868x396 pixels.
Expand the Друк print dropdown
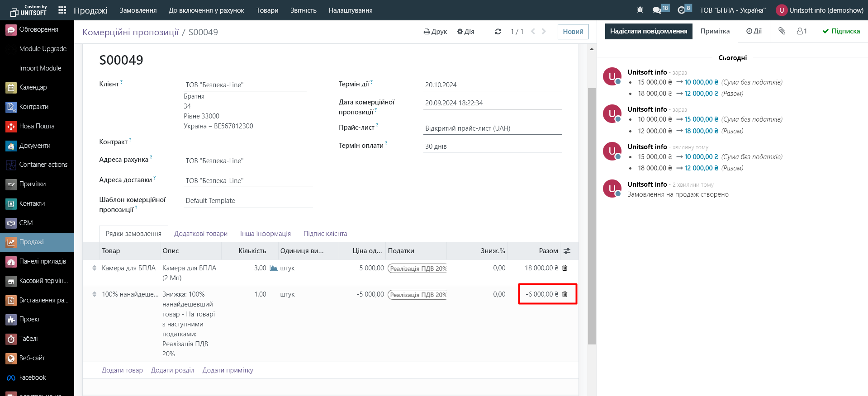point(435,32)
